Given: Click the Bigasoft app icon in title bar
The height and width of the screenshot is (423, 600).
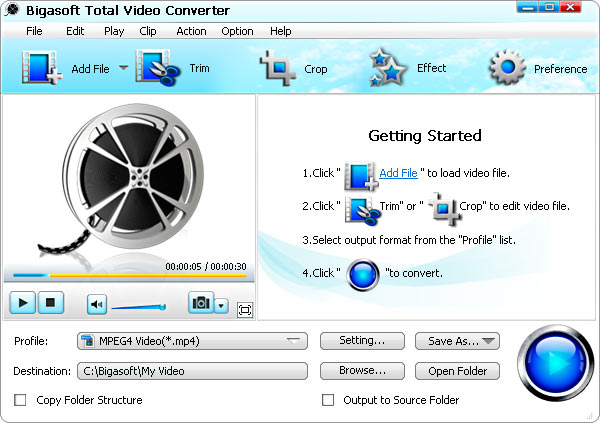Looking at the screenshot, I should point(11,10).
